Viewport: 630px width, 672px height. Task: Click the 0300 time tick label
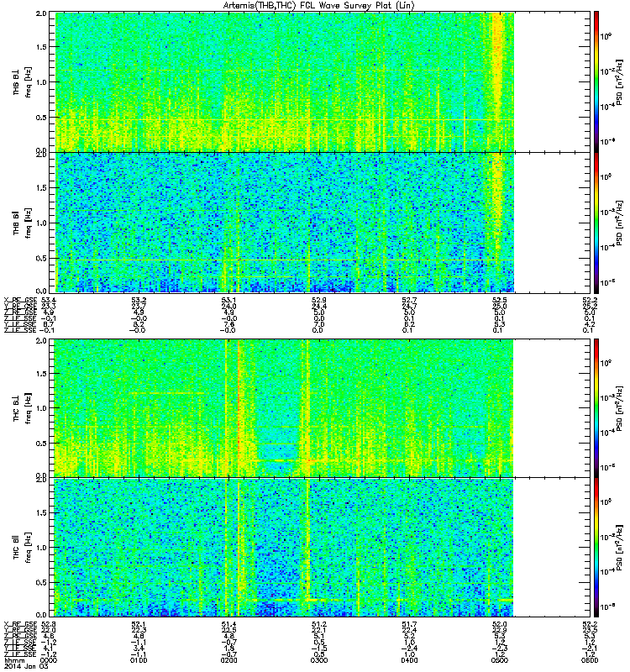[319, 660]
